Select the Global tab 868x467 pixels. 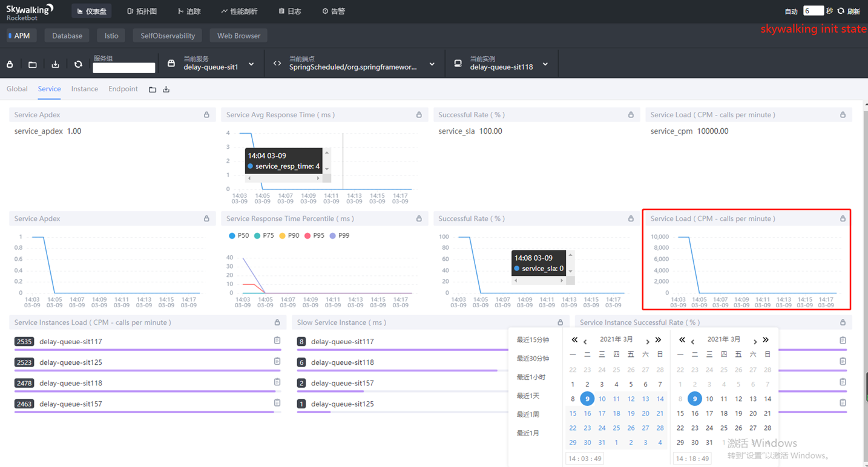pos(17,89)
